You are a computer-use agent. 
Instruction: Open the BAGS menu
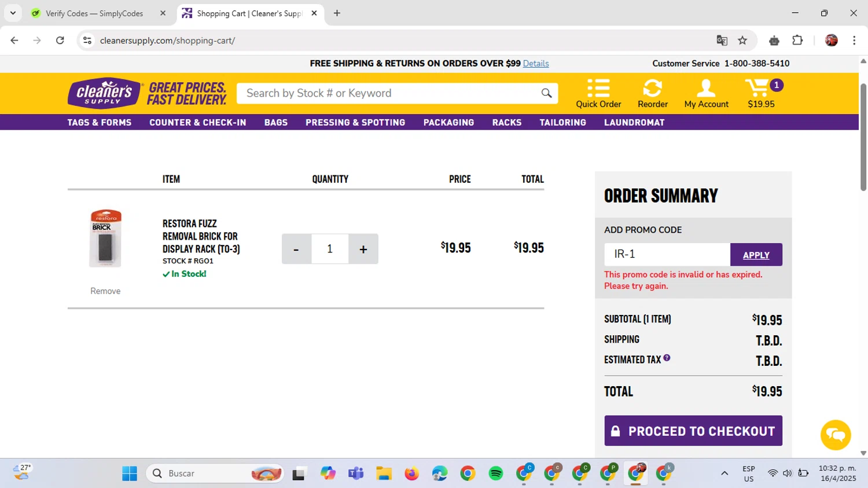point(276,122)
